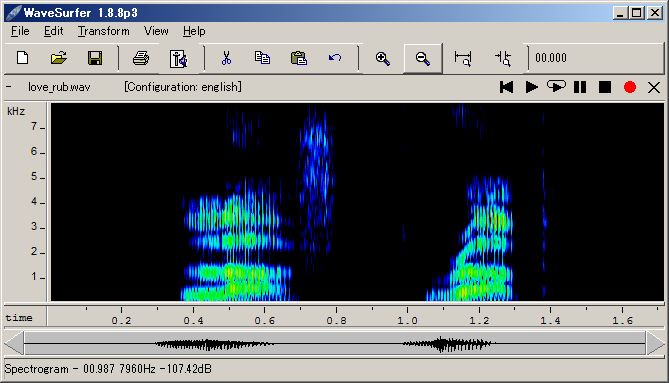
Task: Start recording with red circle button
Action: (x=630, y=87)
